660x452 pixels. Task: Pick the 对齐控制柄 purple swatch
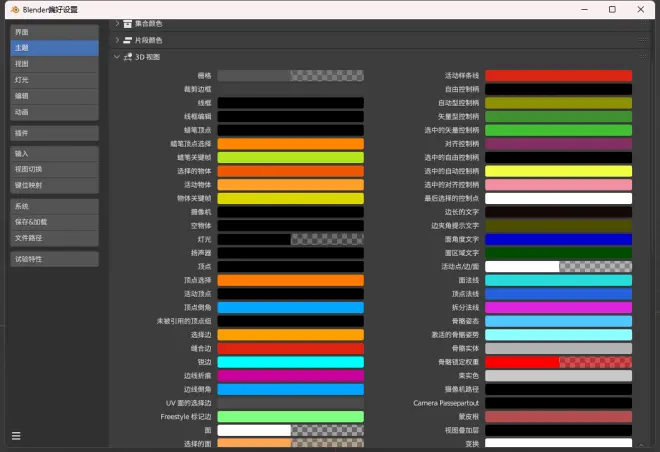coord(559,144)
